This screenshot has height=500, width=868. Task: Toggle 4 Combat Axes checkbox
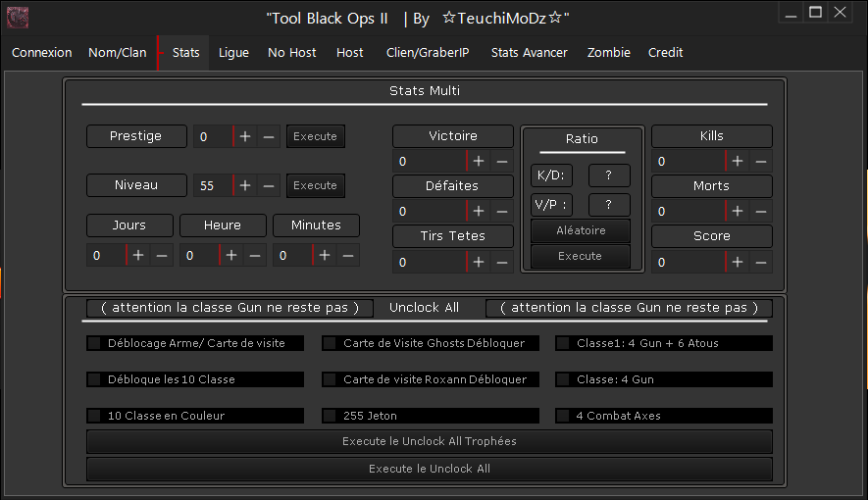point(564,416)
